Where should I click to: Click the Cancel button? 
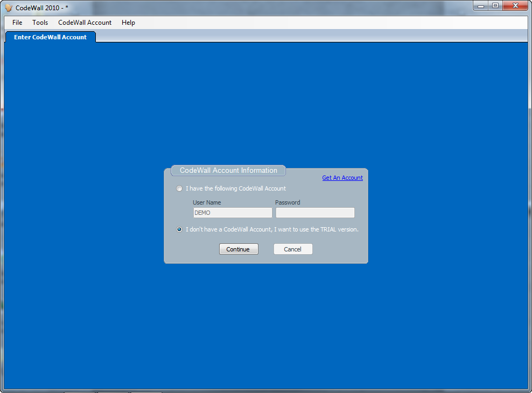[x=293, y=249]
